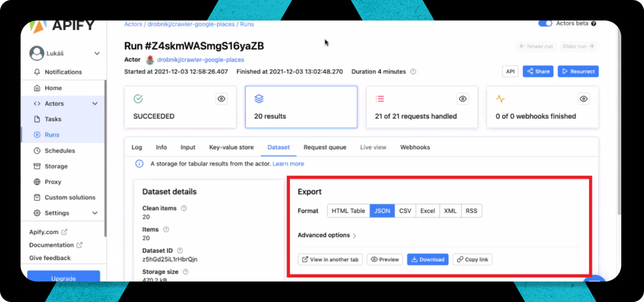Click View in another tab button
The width and height of the screenshot is (644, 302).
(x=330, y=260)
